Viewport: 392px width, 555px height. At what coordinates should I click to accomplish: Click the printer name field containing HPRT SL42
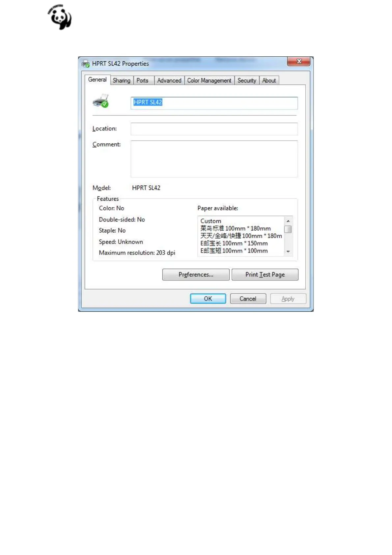click(214, 103)
